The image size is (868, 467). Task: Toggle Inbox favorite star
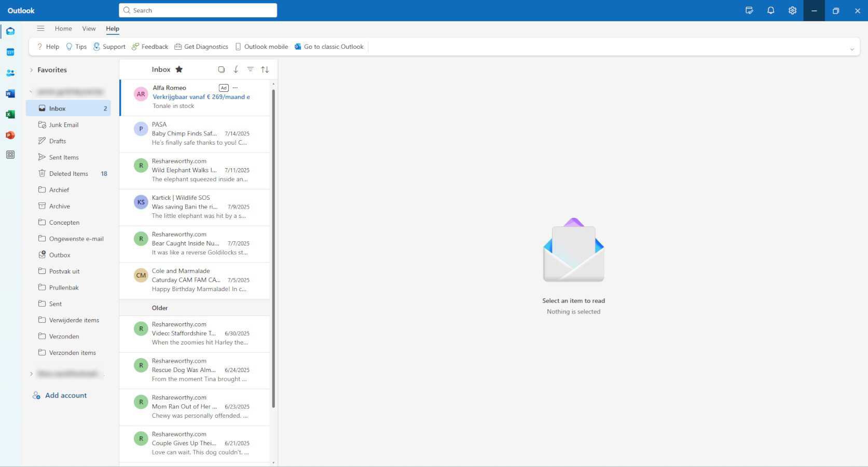point(179,70)
